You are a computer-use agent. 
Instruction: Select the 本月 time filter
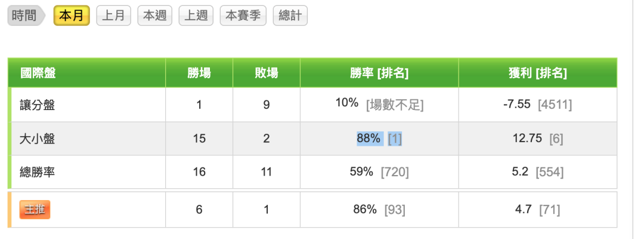(72, 16)
